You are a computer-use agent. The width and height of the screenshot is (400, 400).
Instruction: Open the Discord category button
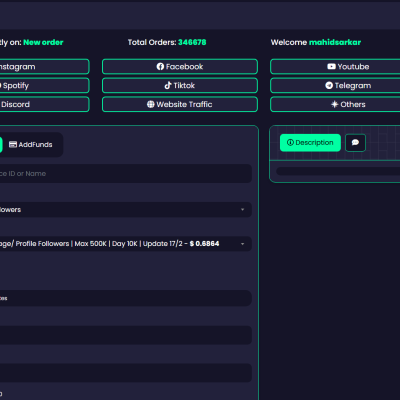(45, 104)
